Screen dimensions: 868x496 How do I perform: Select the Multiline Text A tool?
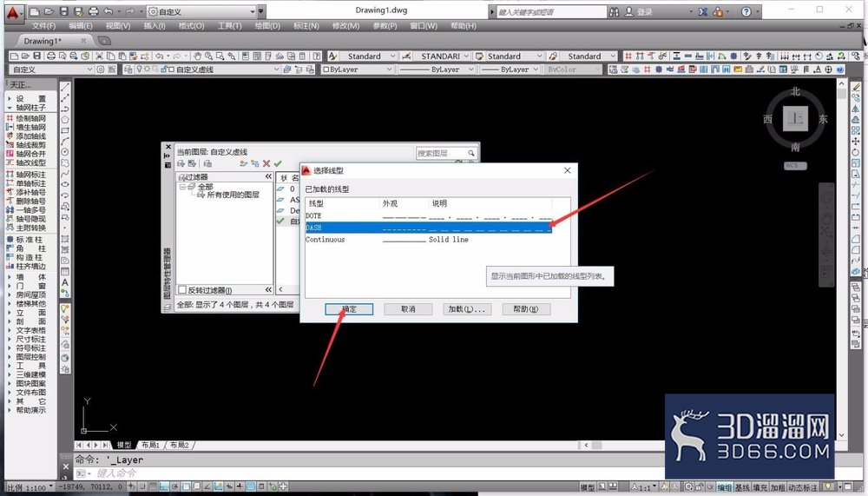tap(65, 282)
